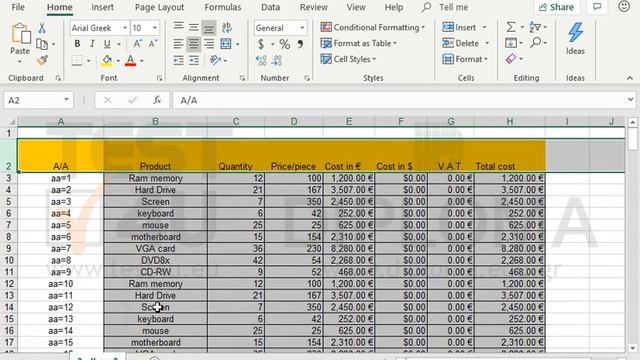Increase font size with larger A icon
The height and width of the screenshot is (360, 640).
[x=138, y=44]
